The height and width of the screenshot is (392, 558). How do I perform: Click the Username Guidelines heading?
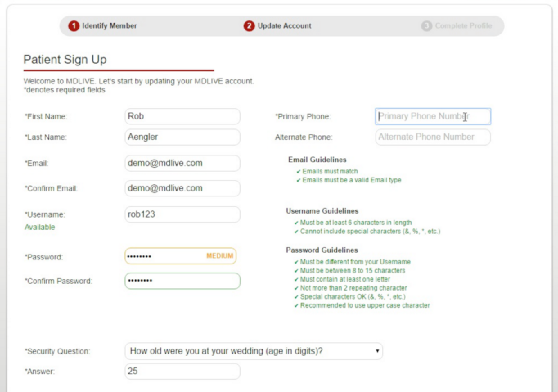point(322,211)
